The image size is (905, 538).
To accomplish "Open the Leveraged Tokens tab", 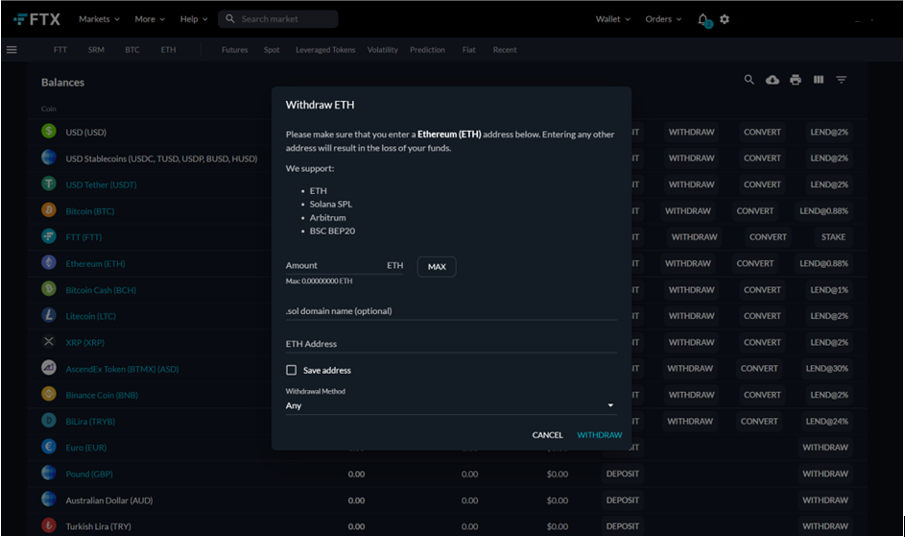I will pyautogui.click(x=326, y=50).
